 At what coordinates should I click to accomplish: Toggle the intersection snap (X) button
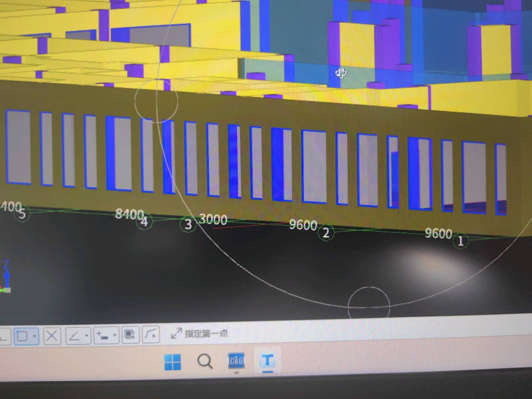pyautogui.click(x=52, y=336)
